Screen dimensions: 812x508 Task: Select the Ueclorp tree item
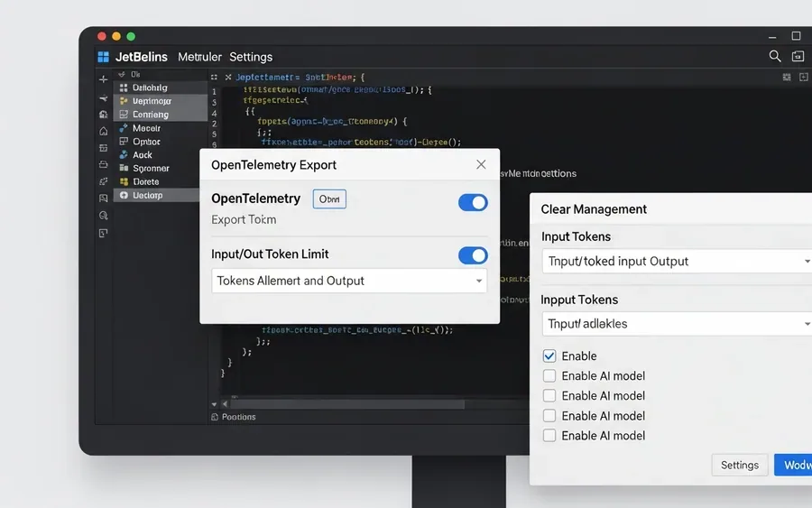(x=157, y=195)
